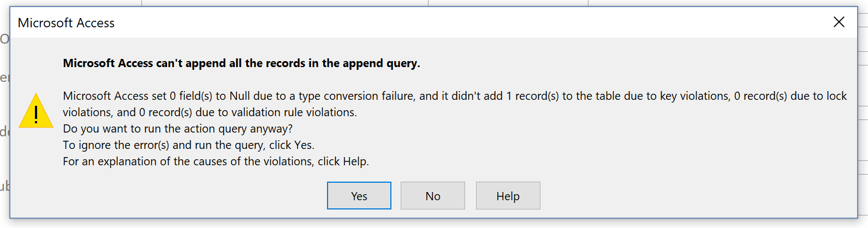Click the Yes button to run query

click(x=359, y=195)
